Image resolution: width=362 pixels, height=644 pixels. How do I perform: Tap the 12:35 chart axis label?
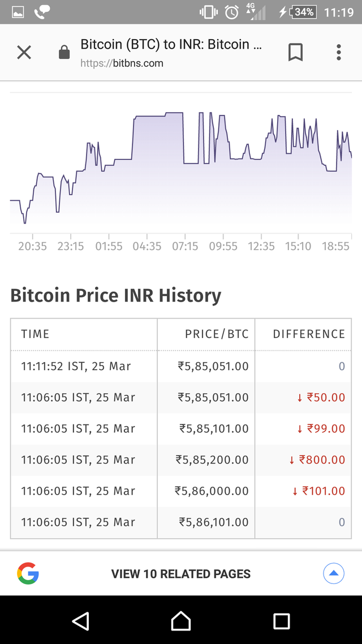coord(261,246)
